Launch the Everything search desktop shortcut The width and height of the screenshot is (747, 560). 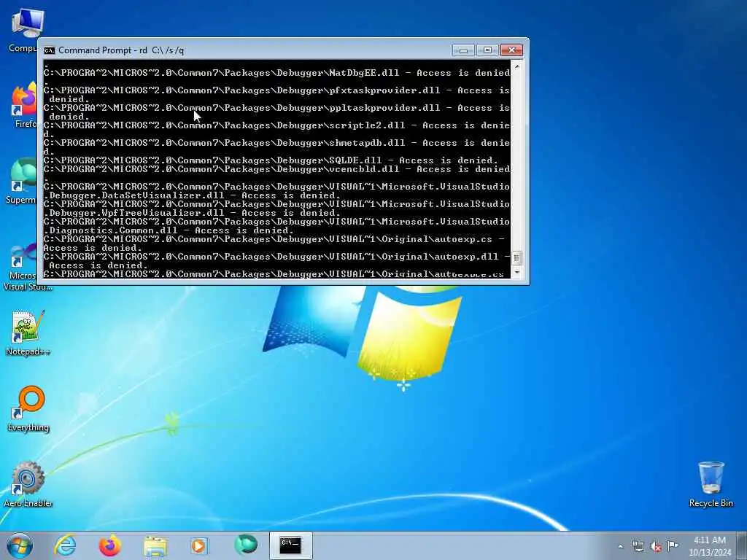(28, 408)
